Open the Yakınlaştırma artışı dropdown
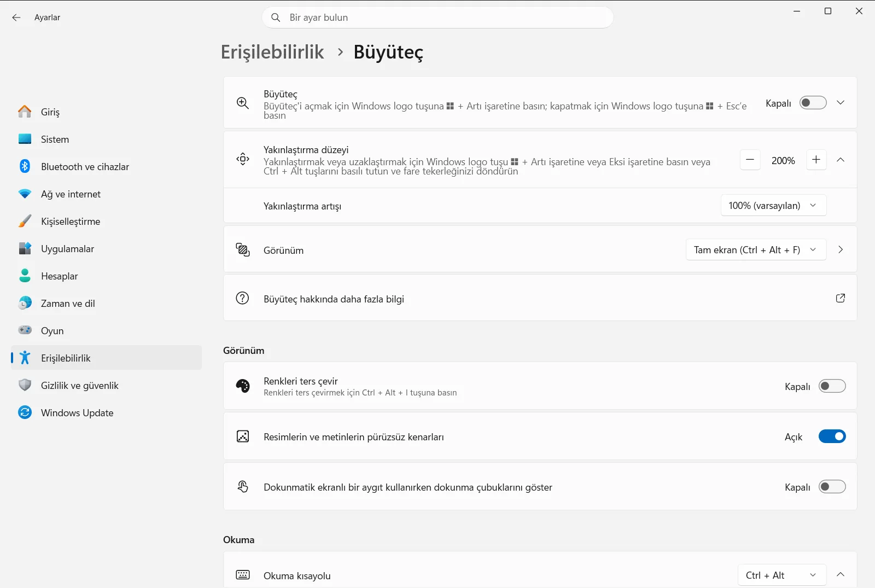 click(773, 206)
